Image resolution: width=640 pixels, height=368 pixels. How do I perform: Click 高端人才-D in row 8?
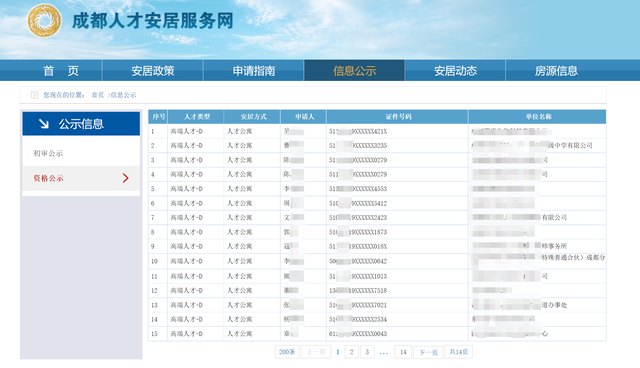187,232
